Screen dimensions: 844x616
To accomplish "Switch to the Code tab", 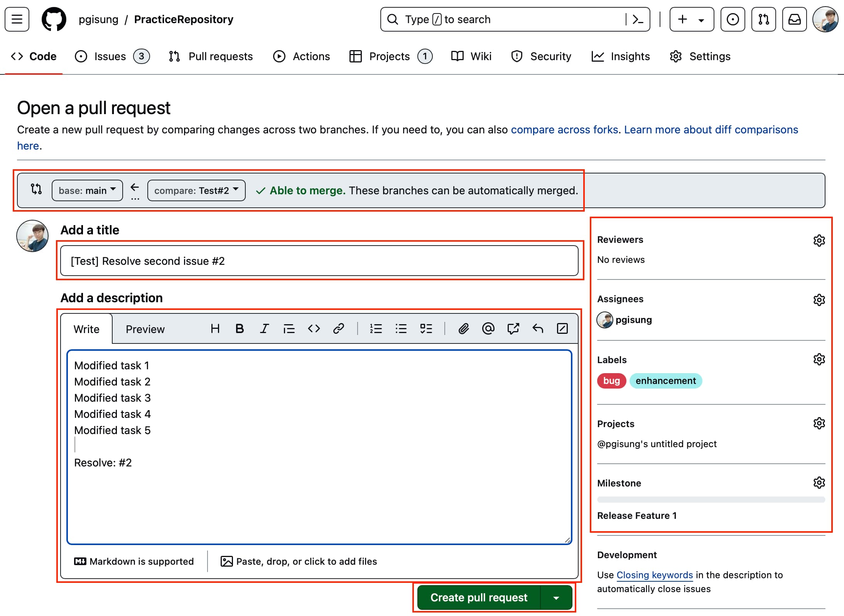I will (34, 56).
